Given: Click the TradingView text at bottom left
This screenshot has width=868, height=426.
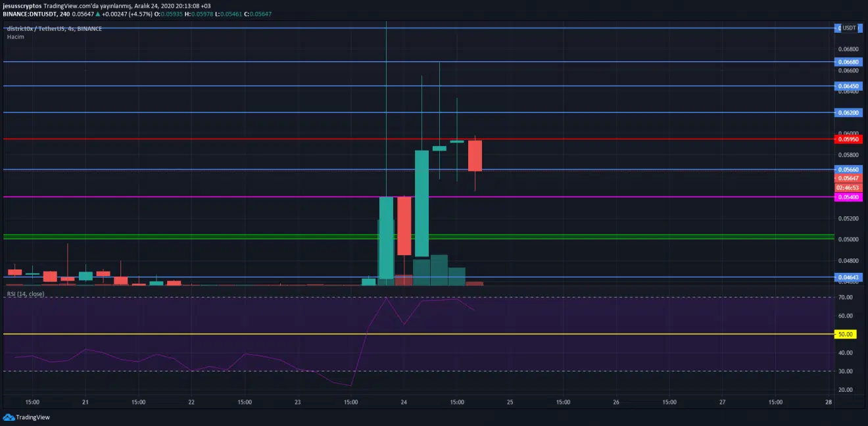Looking at the screenshot, I should click(x=32, y=417).
